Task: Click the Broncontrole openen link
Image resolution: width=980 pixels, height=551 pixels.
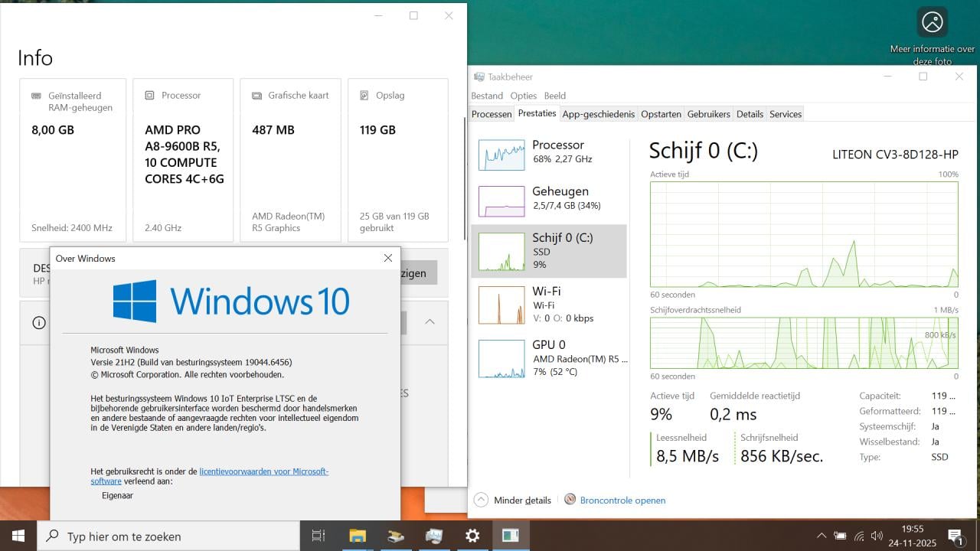Action: 622,500
